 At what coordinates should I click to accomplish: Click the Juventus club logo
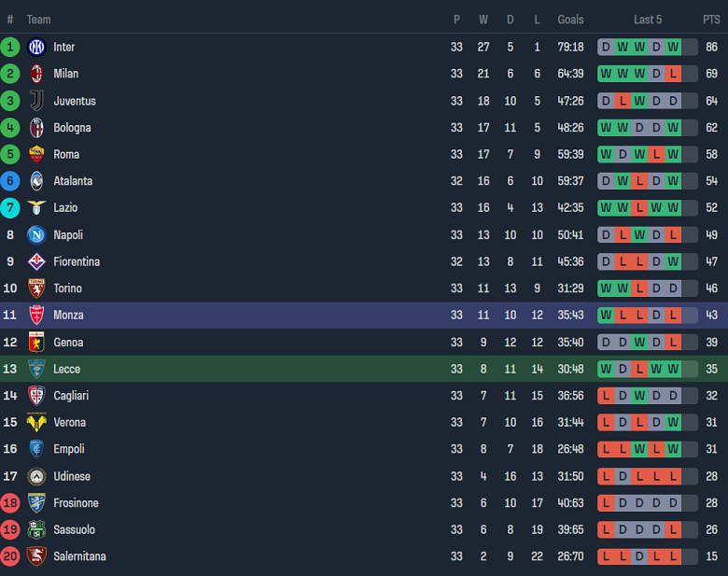click(x=36, y=101)
